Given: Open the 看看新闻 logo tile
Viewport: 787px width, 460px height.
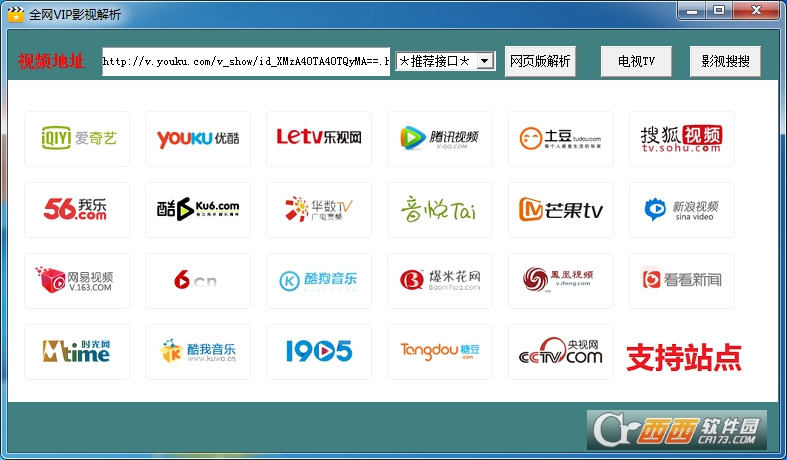Looking at the screenshot, I should point(682,281).
